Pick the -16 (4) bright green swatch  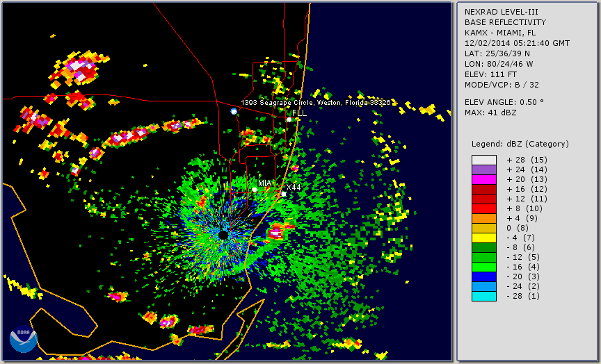click(484, 267)
